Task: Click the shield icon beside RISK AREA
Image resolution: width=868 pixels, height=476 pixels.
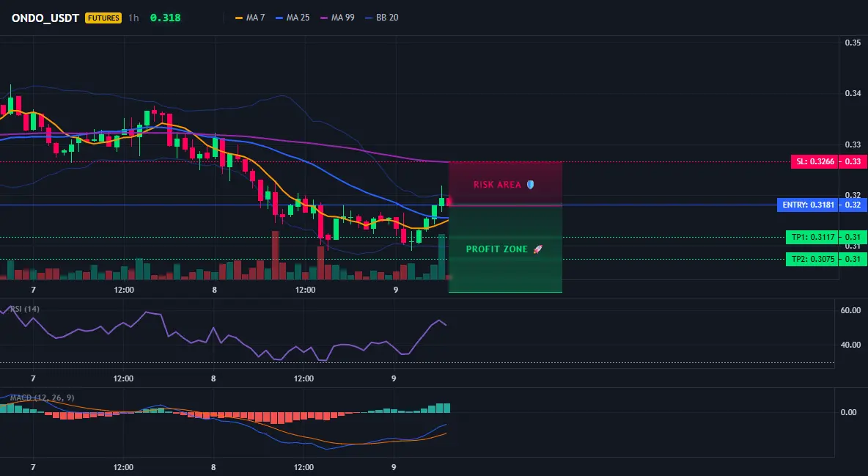Action: click(x=530, y=185)
